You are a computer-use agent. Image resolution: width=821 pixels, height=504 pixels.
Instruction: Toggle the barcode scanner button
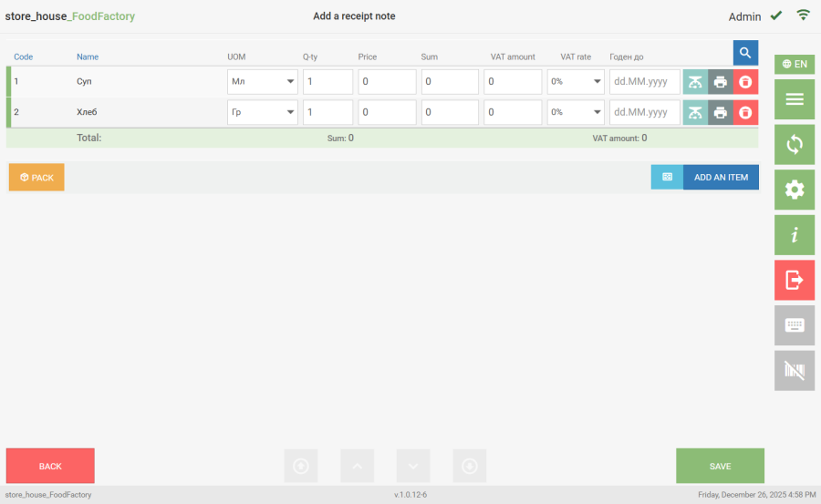click(x=794, y=370)
